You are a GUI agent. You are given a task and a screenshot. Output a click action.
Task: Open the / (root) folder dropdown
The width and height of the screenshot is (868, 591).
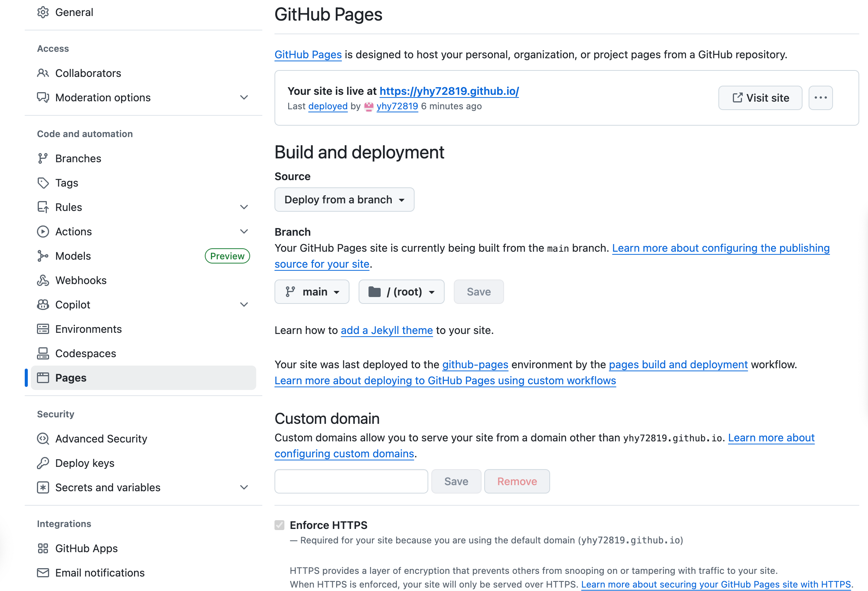pos(402,292)
